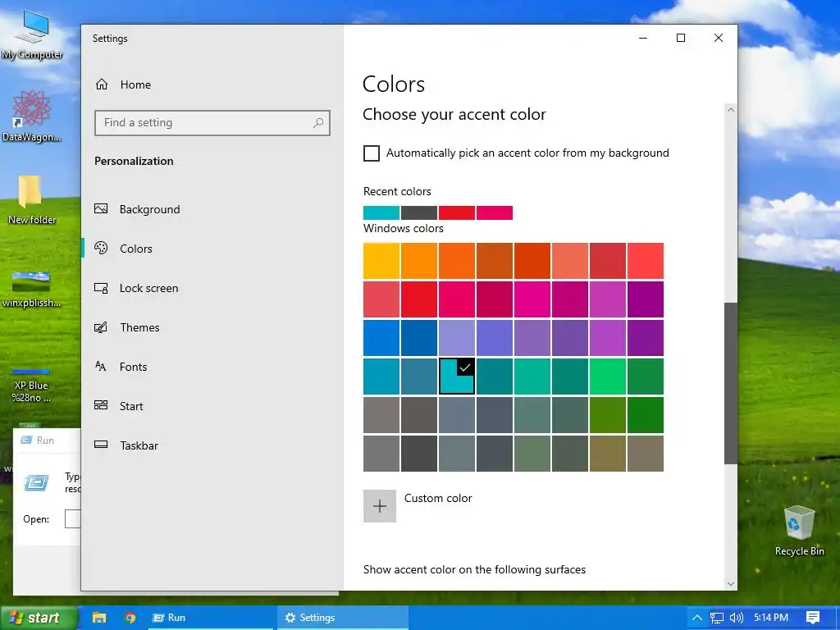Click the Run dialog title bar icon
The height and width of the screenshot is (630, 840).
pyautogui.click(x=25, y=441)
